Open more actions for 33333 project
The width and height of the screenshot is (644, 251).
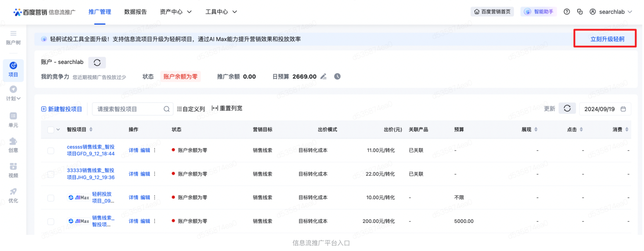tap(155, 174)
